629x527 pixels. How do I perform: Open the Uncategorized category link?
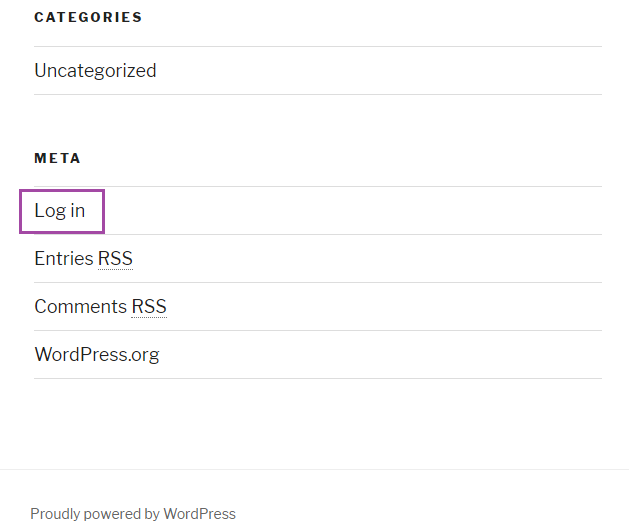(95, 71)
